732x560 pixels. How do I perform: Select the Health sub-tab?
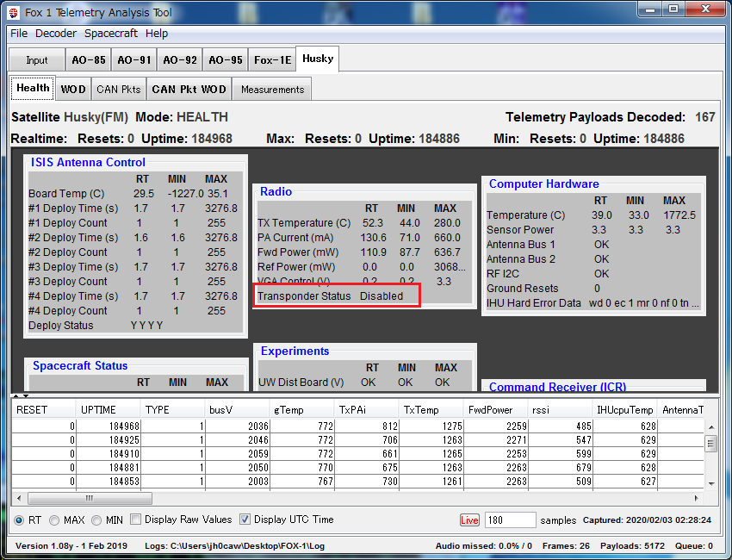(33, 88)
